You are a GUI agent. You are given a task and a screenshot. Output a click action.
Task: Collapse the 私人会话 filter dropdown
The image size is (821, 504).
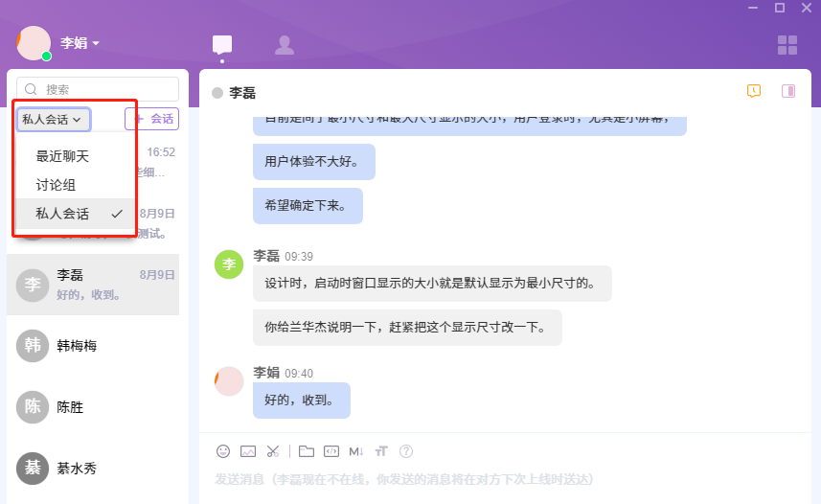pos(53,119)
